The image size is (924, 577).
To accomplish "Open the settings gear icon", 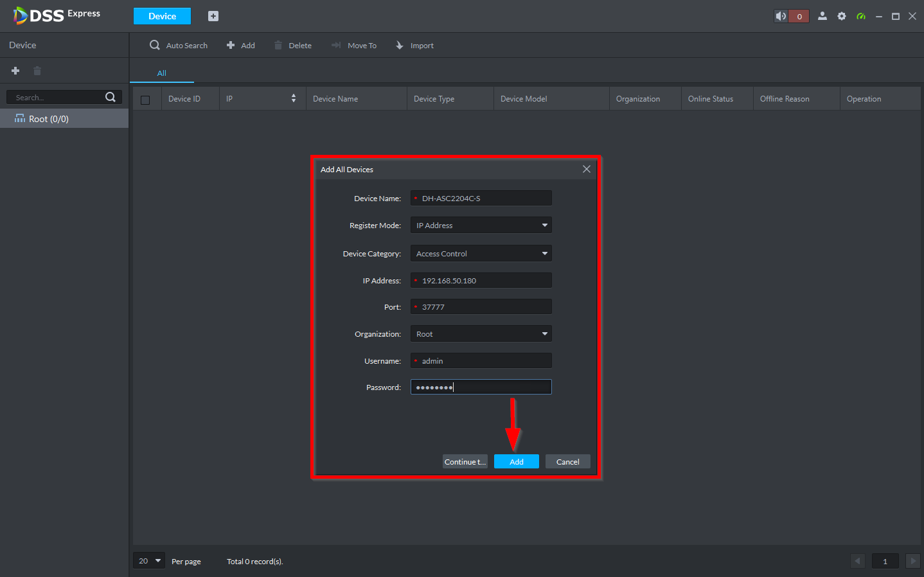I will pyautogui.click(x=842, y=16).
